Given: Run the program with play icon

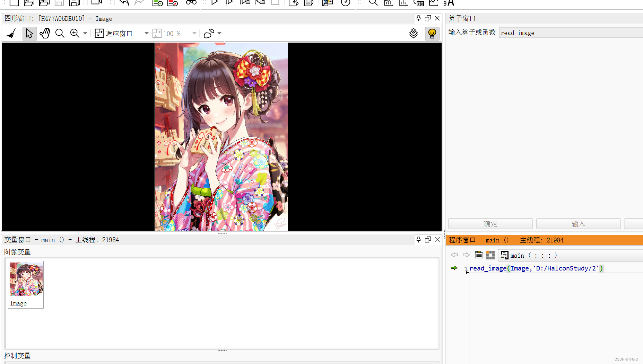Looking at the screenshot, I should pyautogui.click(x=215, y=3).
